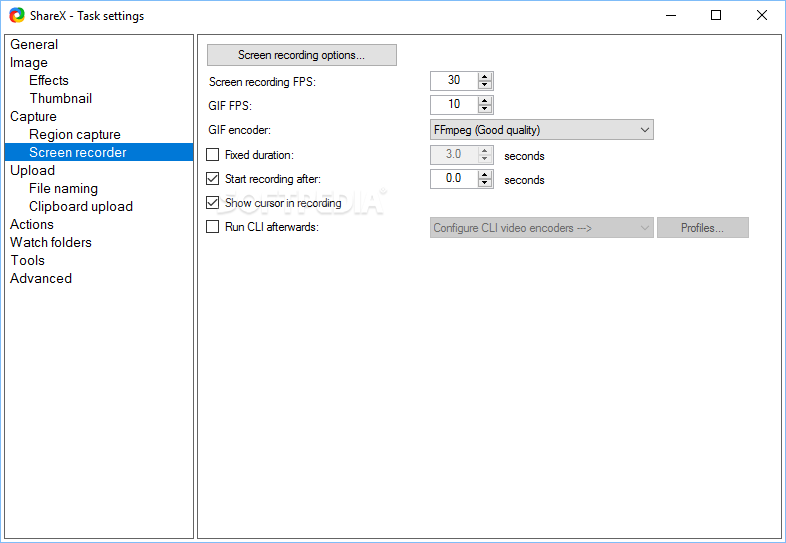Select Capture settings category

click(33, 116)
